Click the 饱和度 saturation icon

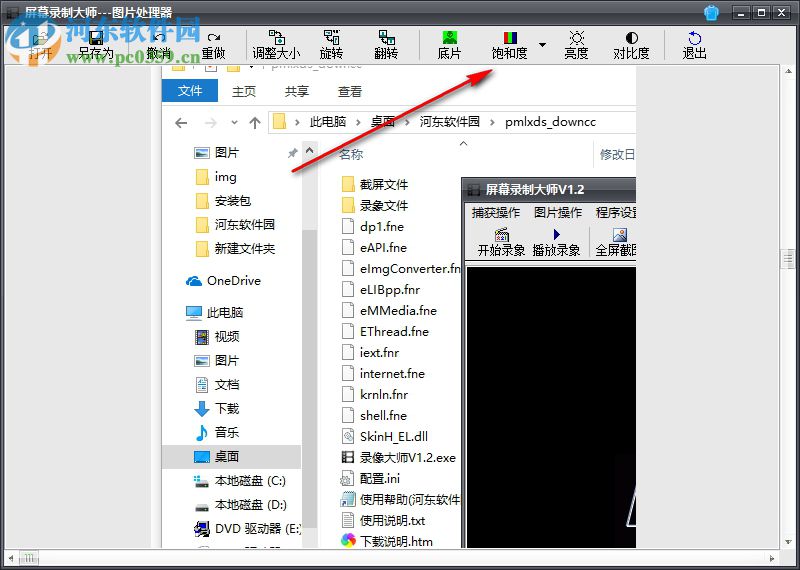point(510,37)
